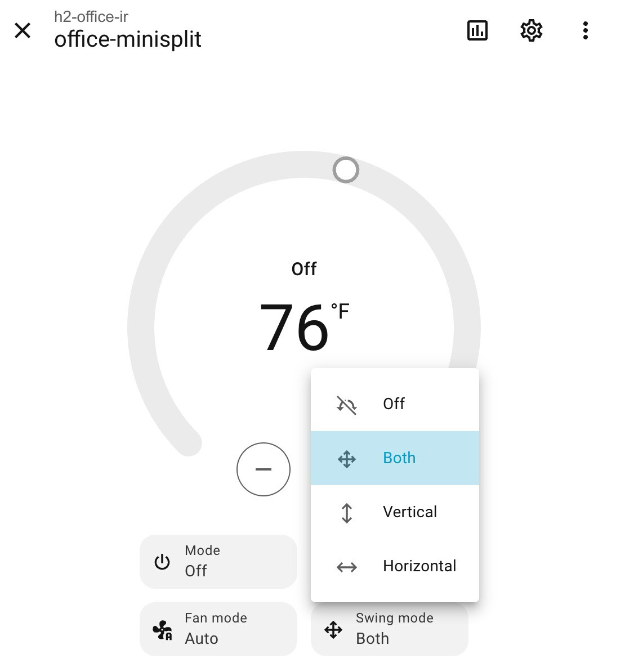Choose Vertical swing mode
Screen dimensions: 625x672
395,512
